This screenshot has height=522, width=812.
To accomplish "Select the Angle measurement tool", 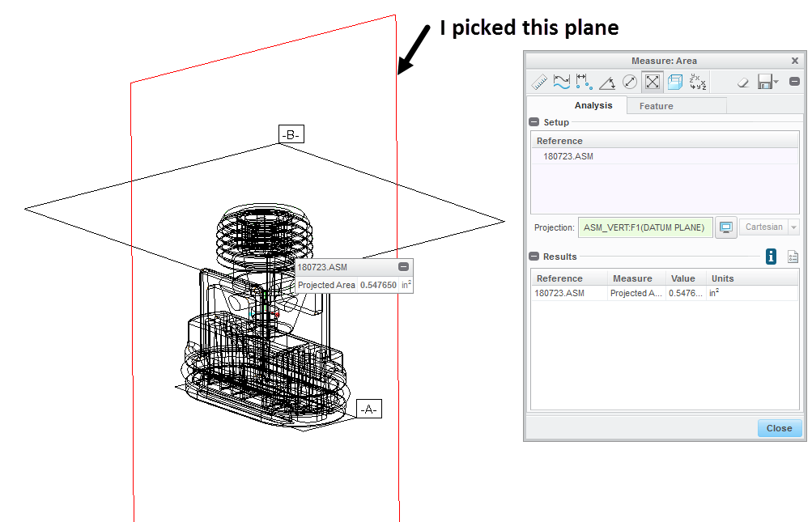I will pos(607,82).
